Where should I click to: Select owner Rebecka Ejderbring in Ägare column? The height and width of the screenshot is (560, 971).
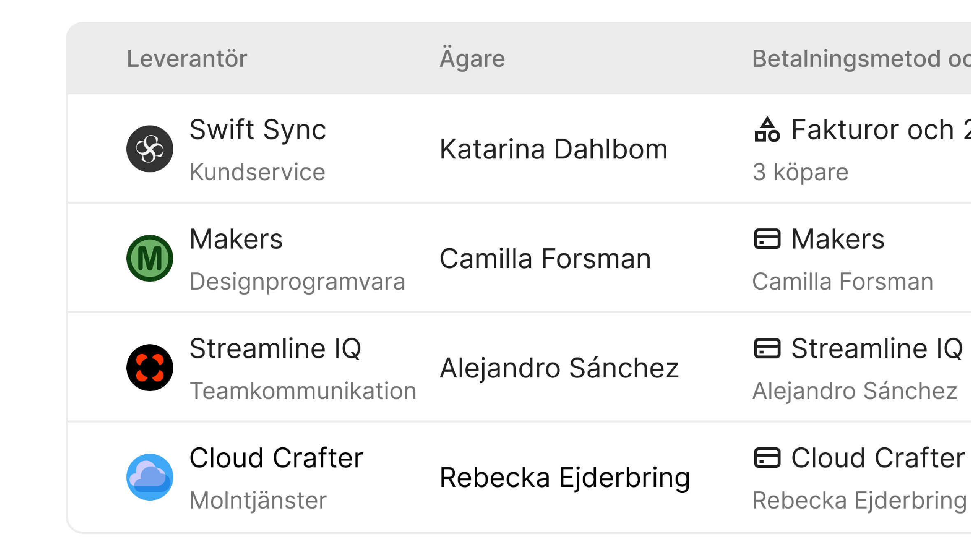point(564,477)
